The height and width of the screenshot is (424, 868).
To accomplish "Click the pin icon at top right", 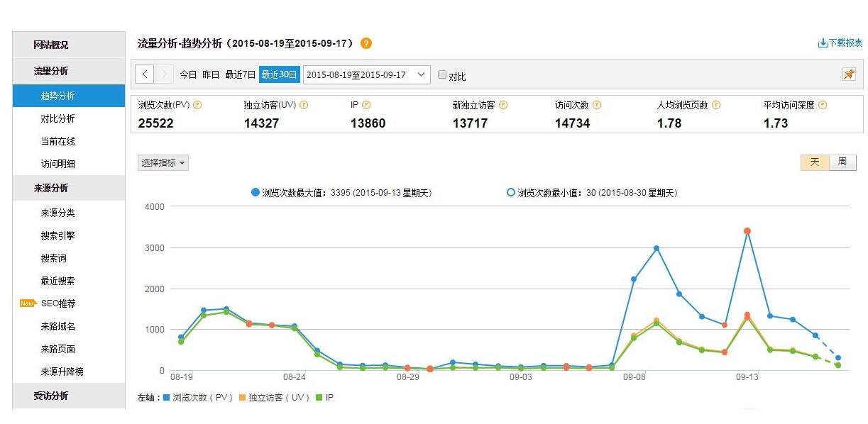I will point(849,73).
